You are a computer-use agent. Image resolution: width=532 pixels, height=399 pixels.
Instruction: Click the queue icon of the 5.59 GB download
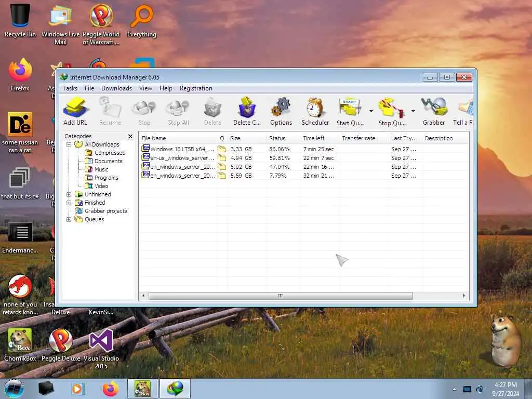222,176
